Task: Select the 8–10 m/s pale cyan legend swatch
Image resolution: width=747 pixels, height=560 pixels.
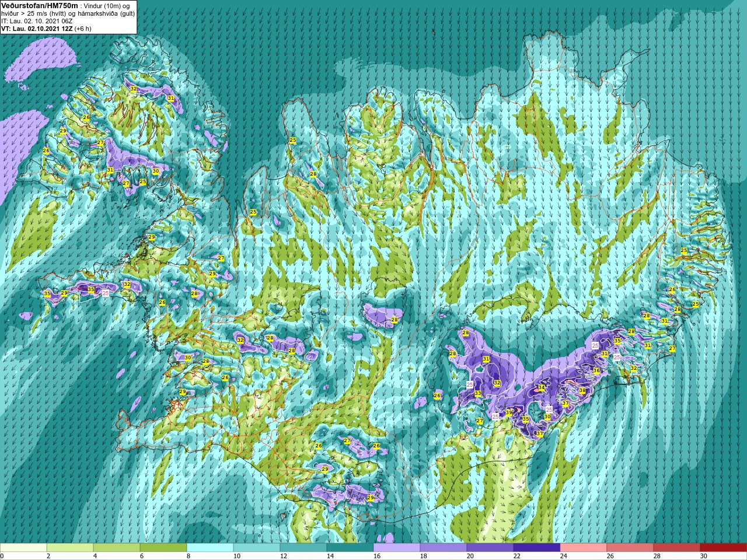Action: point(210,548)
